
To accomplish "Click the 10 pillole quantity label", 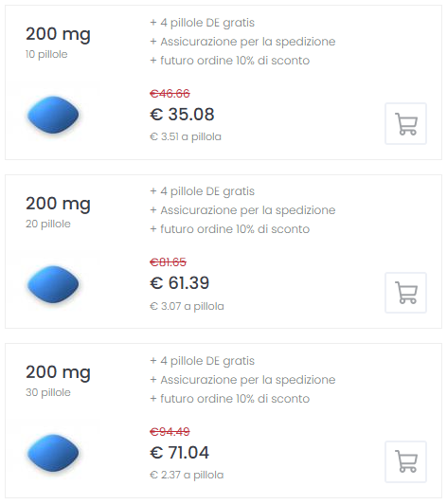I will pyautogui.click(x=46, y=55).
